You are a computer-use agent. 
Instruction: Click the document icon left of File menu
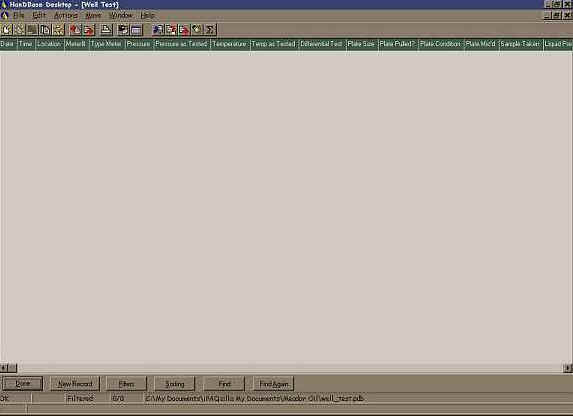[4, 15]
